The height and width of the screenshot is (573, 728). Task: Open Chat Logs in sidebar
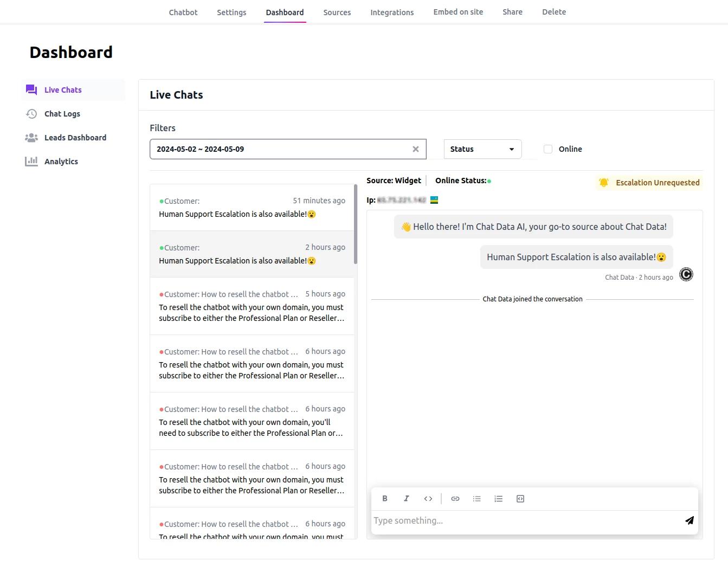62,114
